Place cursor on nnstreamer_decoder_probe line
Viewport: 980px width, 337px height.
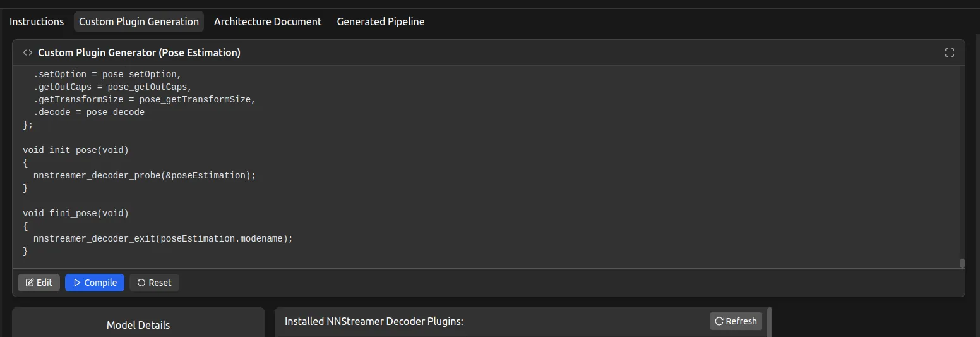coord(145,175)
